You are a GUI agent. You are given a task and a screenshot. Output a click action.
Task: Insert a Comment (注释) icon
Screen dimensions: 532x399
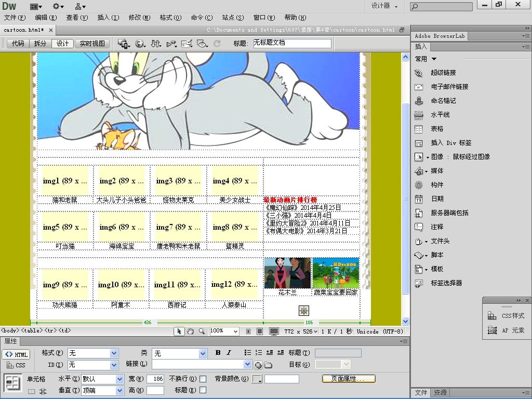click(x=419, y=227)
